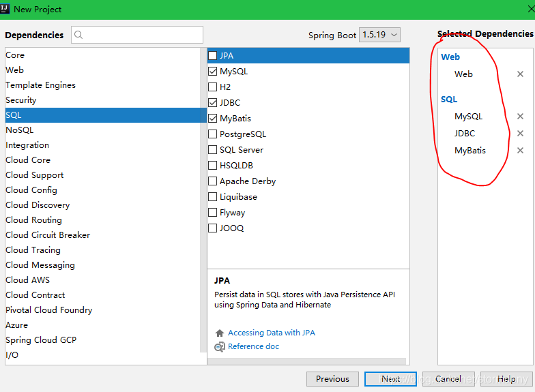Uncheck the JDBC dependency
The image size is (535, 392).
pos(213,102)
